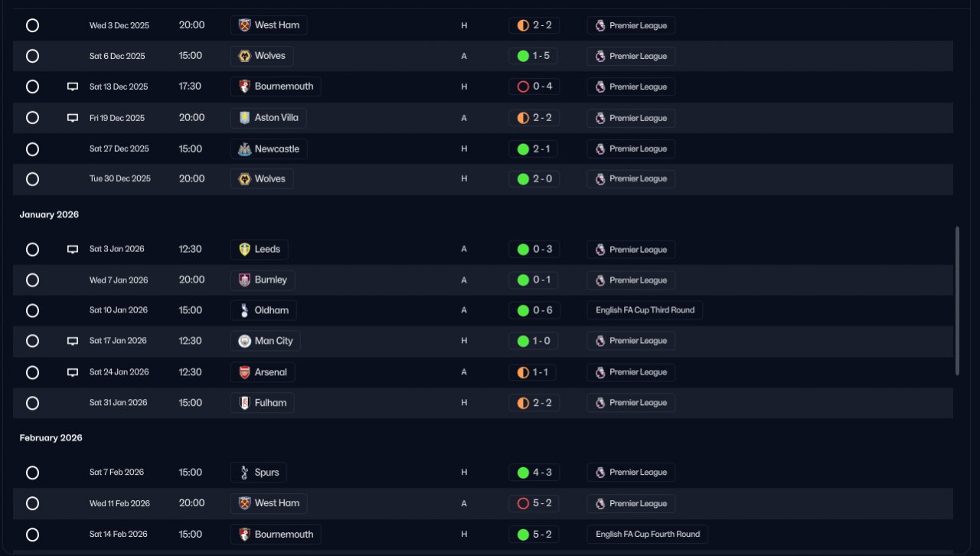980x556 pixels.
Task: Click the February 2026 month heading
Action: [x=51, y=438]
